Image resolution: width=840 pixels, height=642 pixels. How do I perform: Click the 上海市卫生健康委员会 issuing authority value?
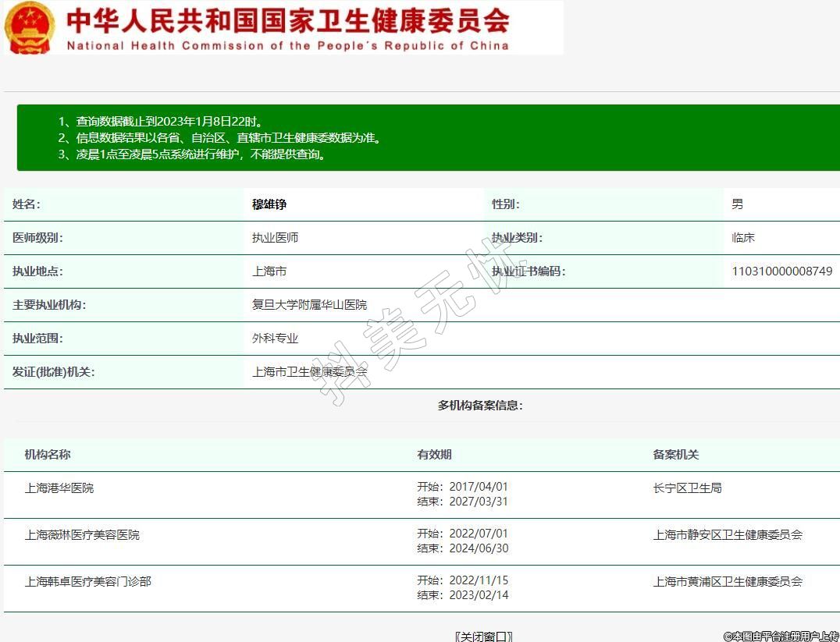(x=309, y=372)
